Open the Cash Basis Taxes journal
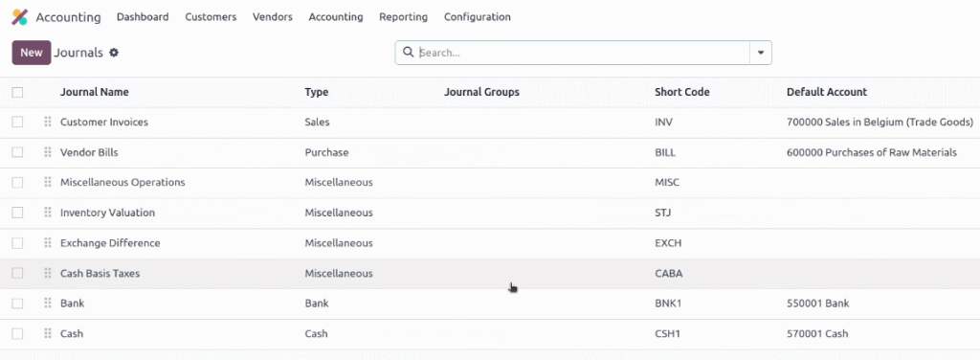The height and width of the screenshot is (360, 980). [x=100, y=273]
